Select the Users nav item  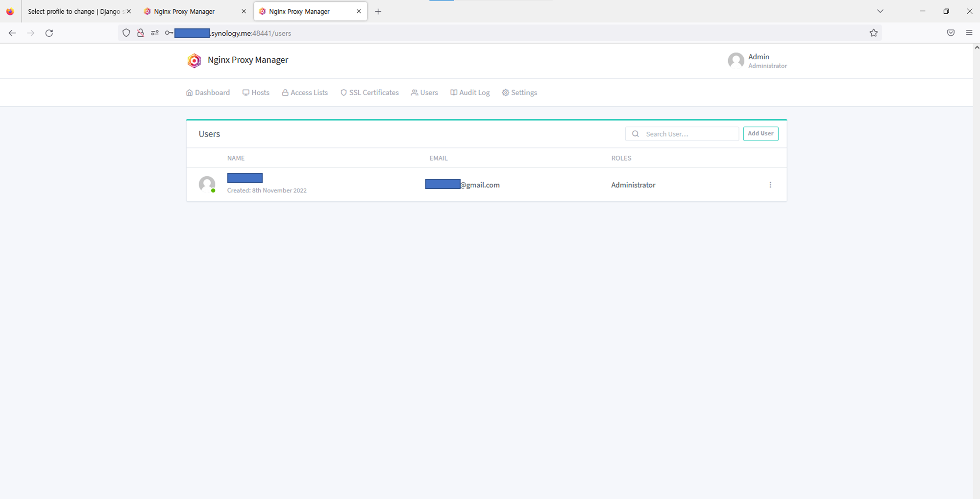[x=424, y=93]
